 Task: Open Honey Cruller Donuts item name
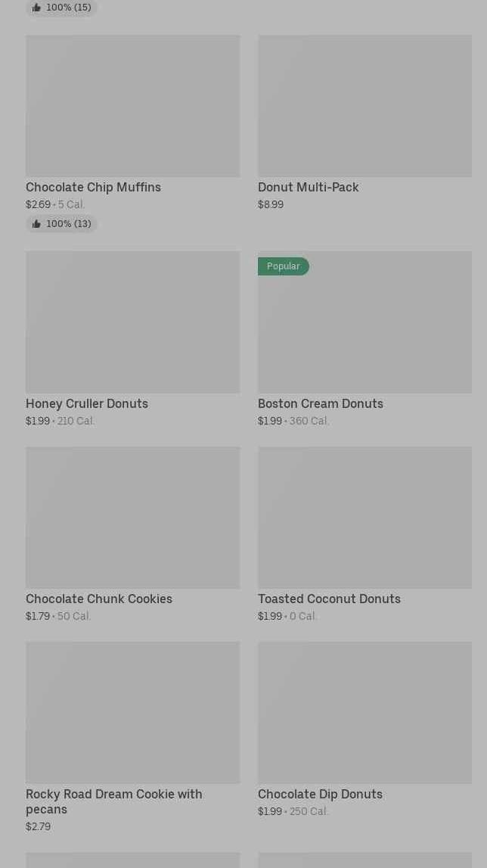pos(87,403)
